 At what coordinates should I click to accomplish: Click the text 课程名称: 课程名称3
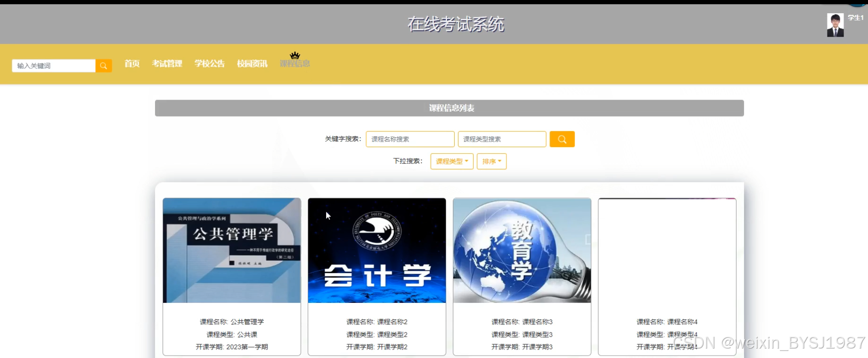click(522, 322)
